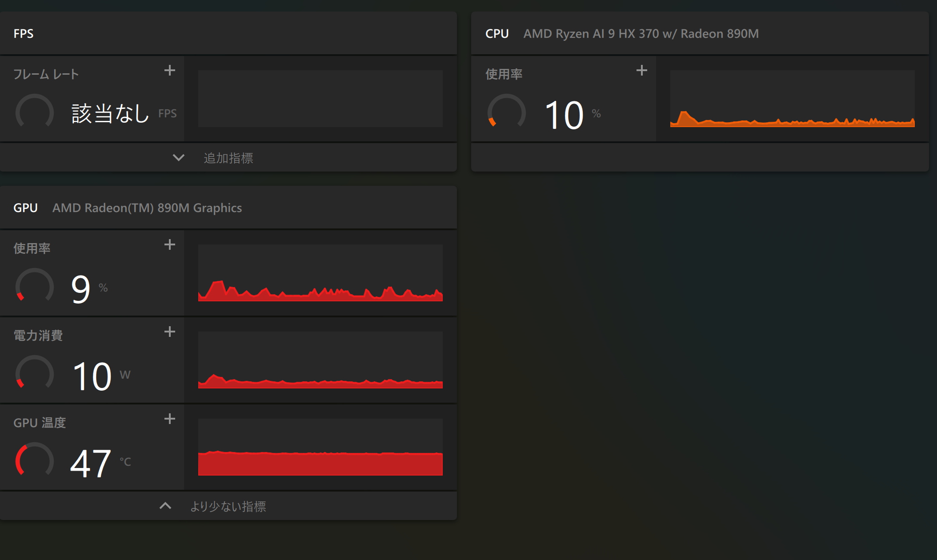
Task: Click the GPU AMD Radeon 890M header
Action: pyautogui.click(x=147, y=208)
